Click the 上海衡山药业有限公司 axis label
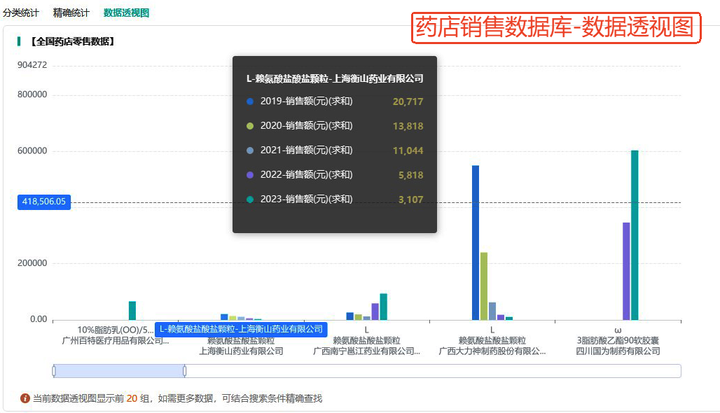 click(241, 351)
